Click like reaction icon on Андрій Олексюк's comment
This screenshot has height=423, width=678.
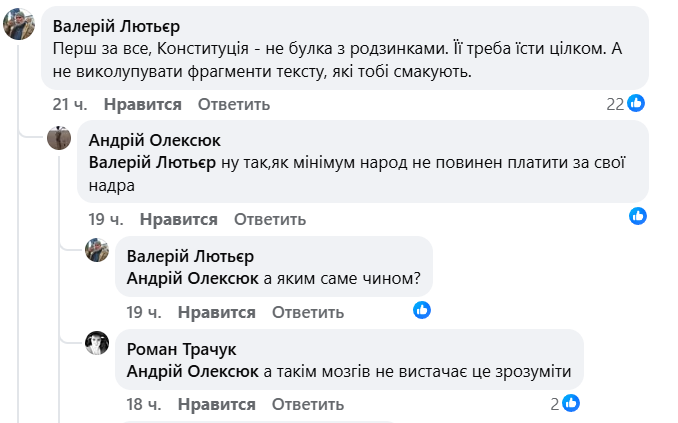637,216
